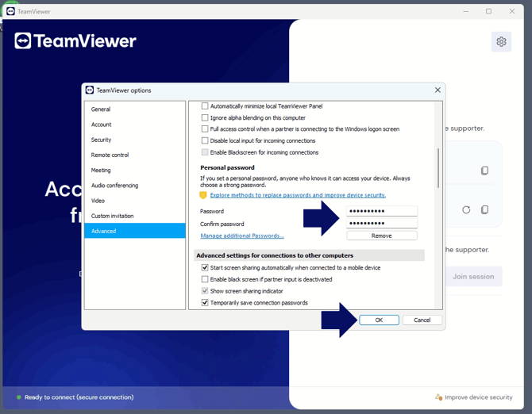Close the TeamViewer options dialog
The width and height of the screenshot is (532, 414).
click(438, 90)
